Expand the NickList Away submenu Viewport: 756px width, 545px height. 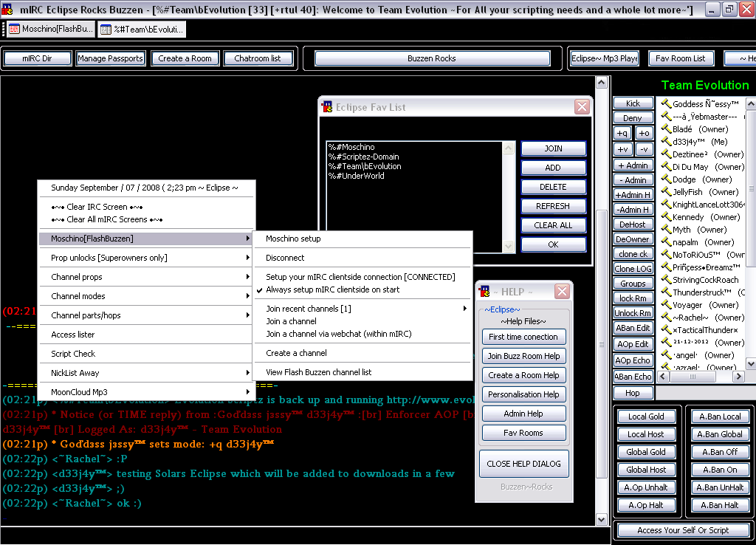(147, 373)
